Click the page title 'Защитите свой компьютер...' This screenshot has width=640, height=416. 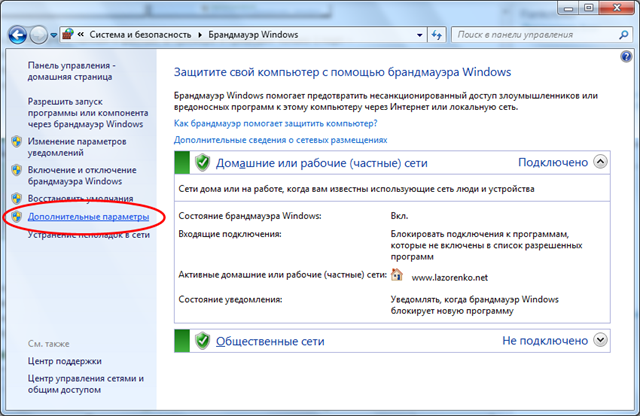[x=342, y=72]
